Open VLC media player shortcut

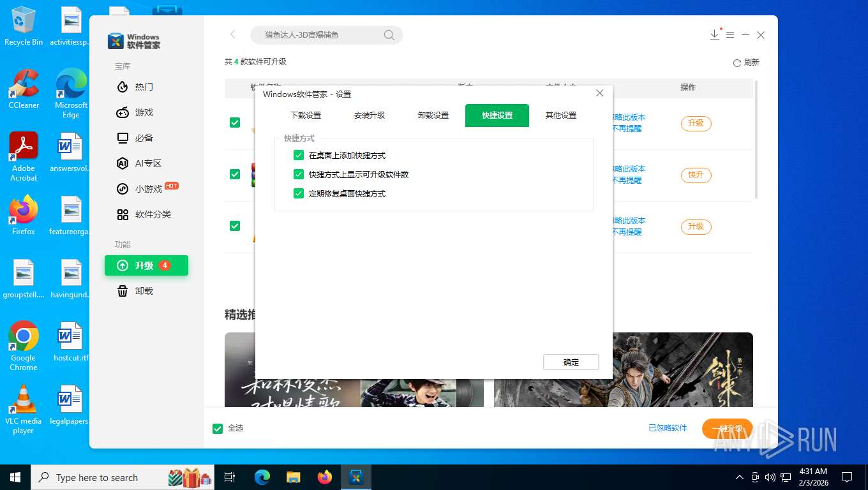click(x=24, y=410)
